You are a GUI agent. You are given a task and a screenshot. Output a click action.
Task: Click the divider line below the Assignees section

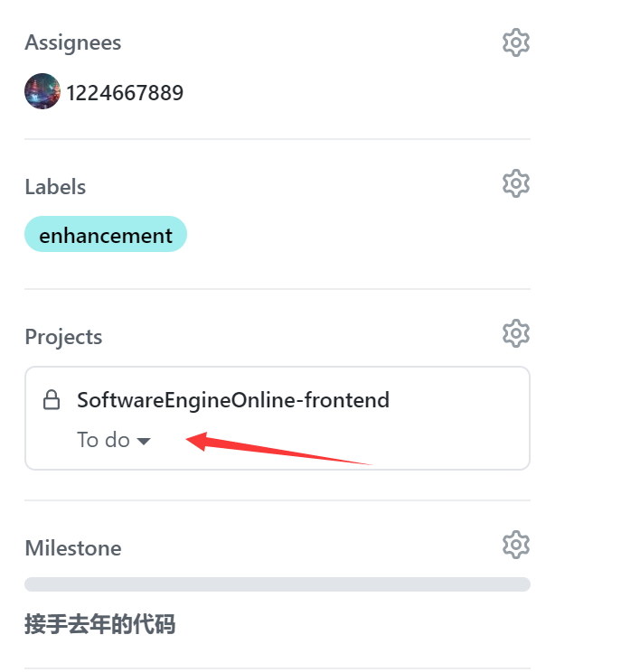coord(278,139)
